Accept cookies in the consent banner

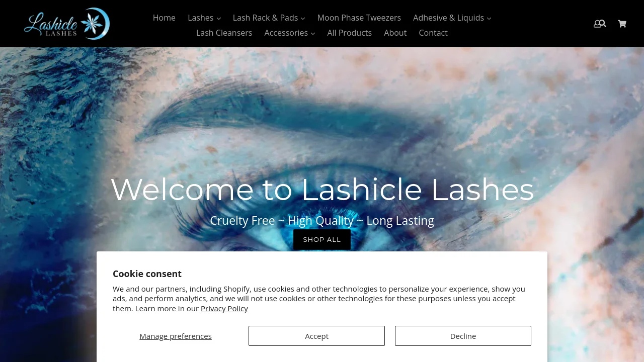point(316,336)
